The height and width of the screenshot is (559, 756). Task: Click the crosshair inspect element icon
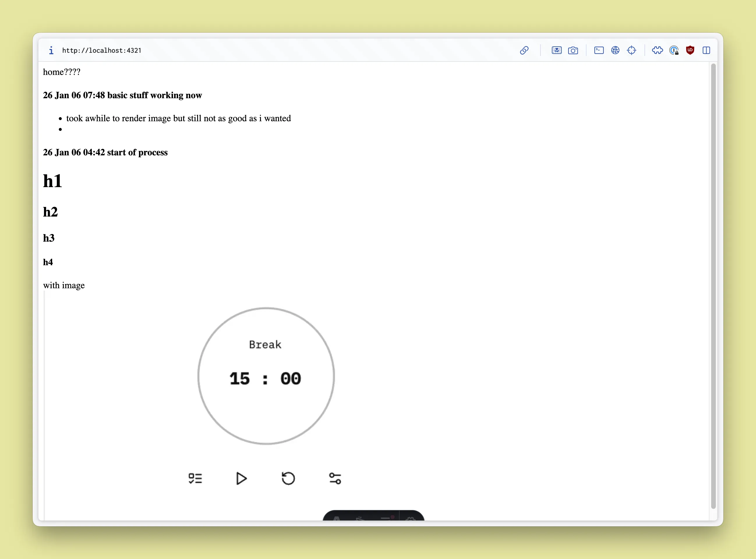tap(631, 50)
